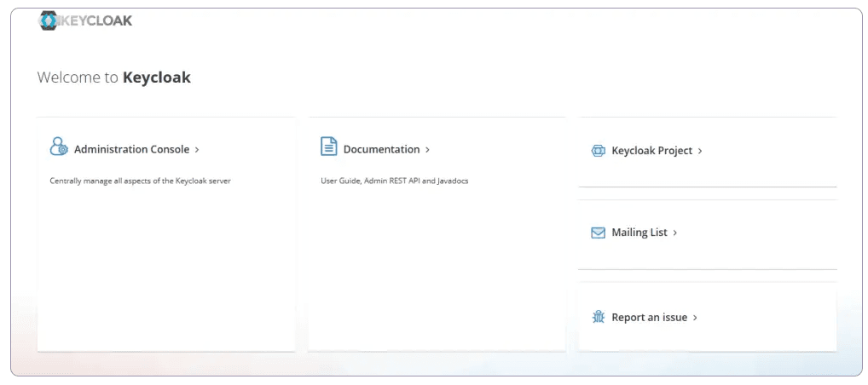Screen dimensions: 868x385
Task: Click the 'User Guide, Admin REST API' text
Action: (x=394, y=181)
